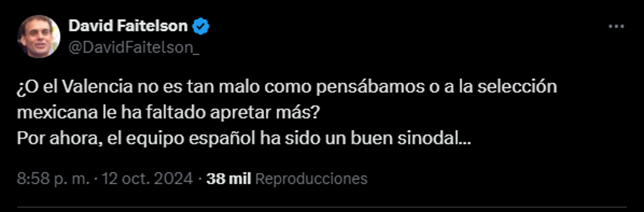This screenshot has width=644, height=212.
Task: Open the three-dot More options menu
Action: click(x=616, y=26)
